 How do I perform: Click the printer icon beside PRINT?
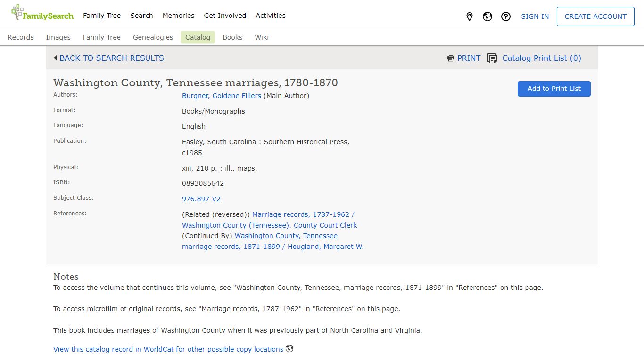point(451,58)
